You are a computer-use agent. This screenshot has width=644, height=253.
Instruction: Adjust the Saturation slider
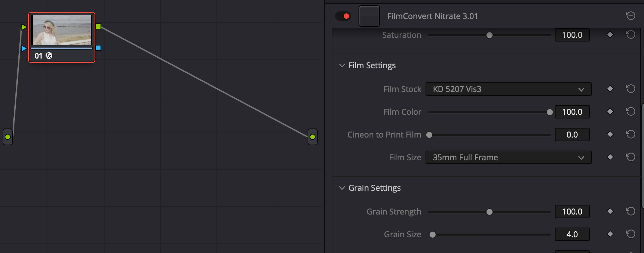pos(489,35)
